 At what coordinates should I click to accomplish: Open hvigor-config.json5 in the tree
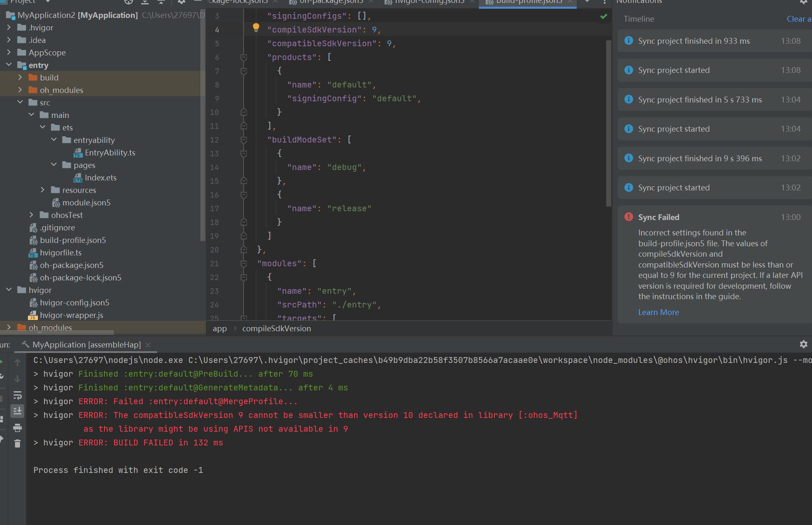tap(75, 302)
